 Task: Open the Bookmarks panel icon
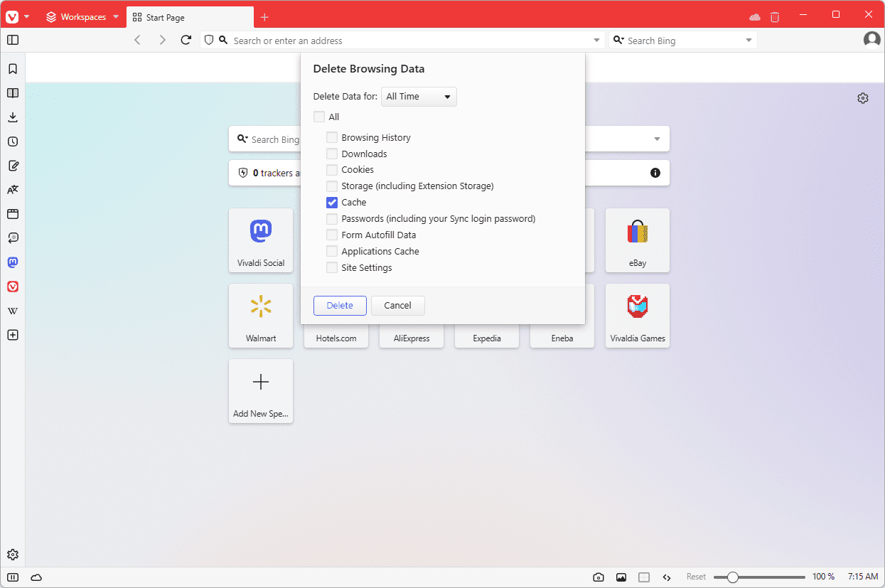coord(13,69)
